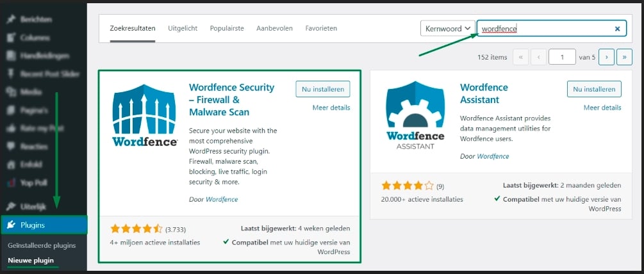This screenshot has height=274, width=644.
Task: Select the Zoekresultaten tab
Action: 133,28
